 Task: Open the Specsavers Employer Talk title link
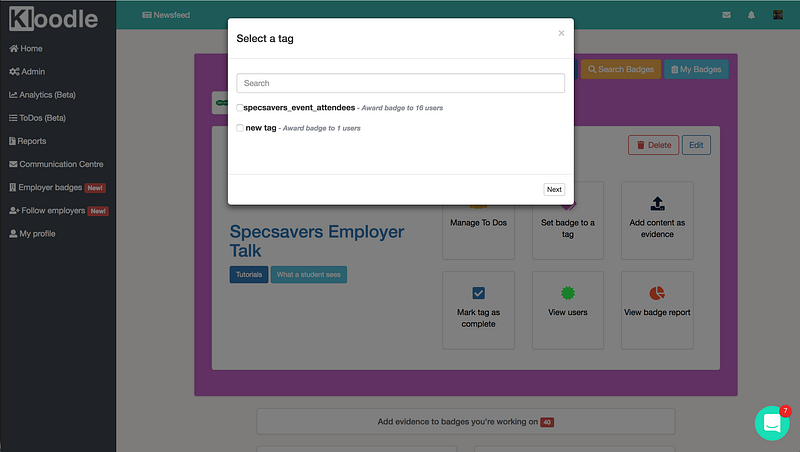tap(317, 241)
